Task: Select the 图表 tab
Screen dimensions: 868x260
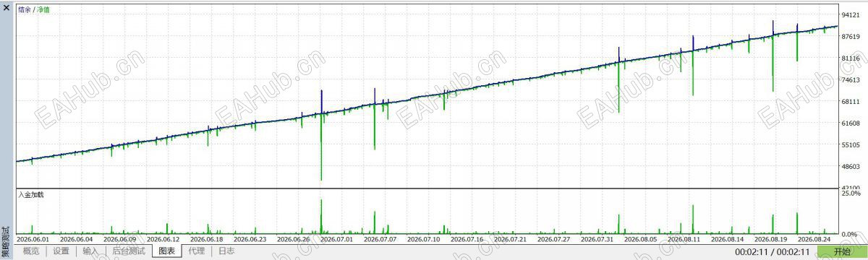Action: coord(166,251)
